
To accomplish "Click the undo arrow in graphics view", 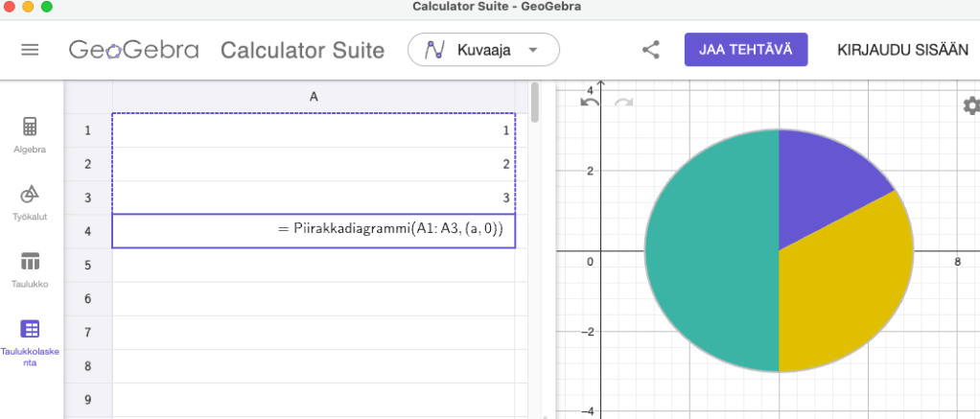I will [x=591, y=102].
